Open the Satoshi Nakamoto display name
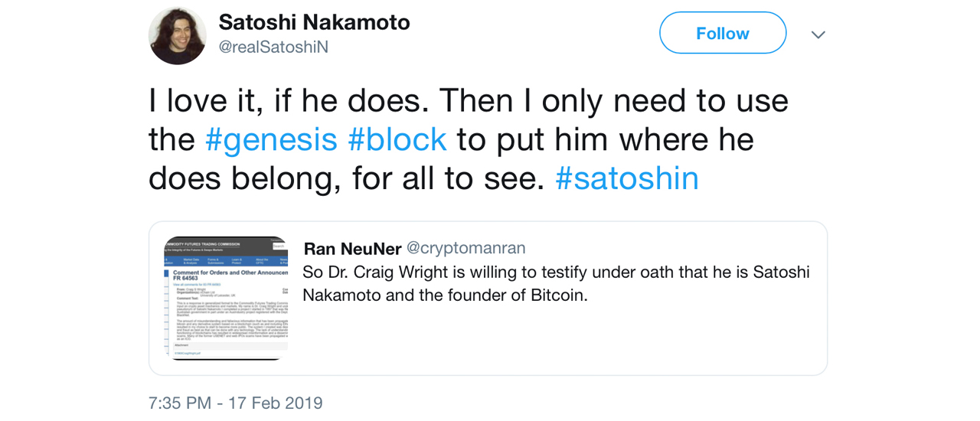 pos(314,22)
